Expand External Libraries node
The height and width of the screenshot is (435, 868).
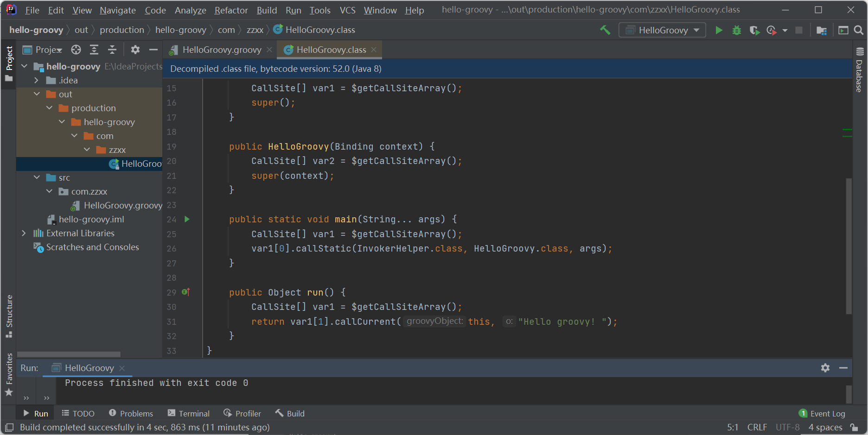(24, 233)
